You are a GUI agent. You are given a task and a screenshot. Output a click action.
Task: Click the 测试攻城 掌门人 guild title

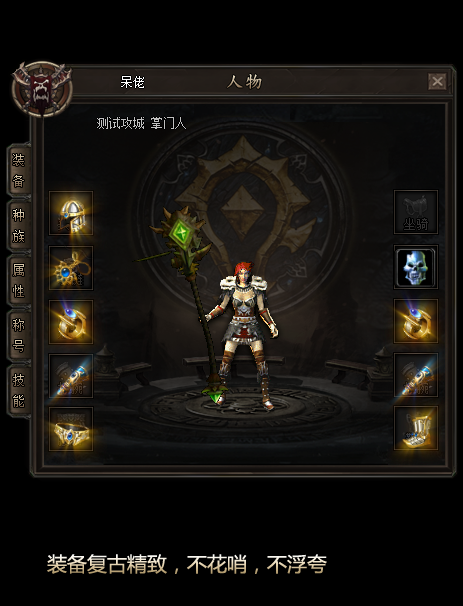[x=141, y=124]
